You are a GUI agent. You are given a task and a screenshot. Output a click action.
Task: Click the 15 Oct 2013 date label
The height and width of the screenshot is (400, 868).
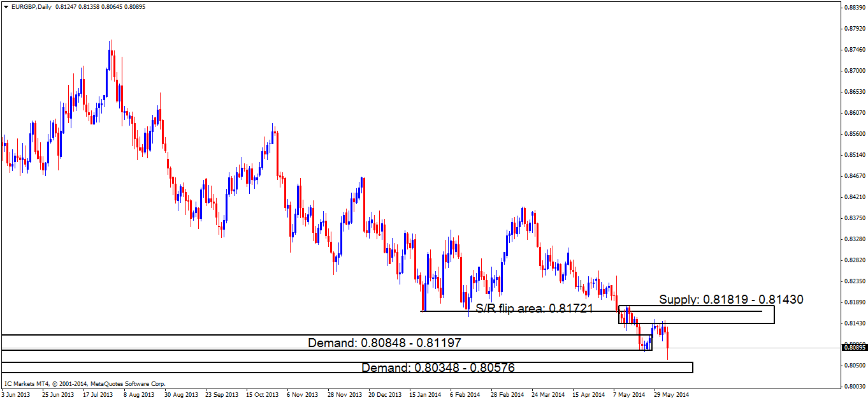click(261, 394)
